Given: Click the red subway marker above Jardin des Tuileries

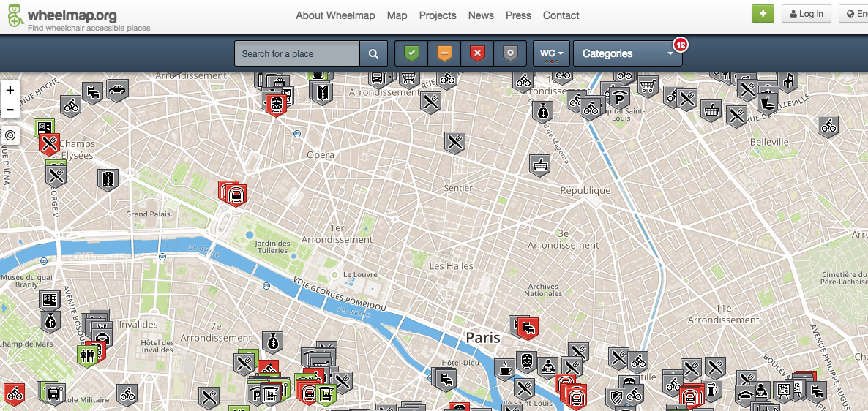Looking at the screenshot, I should pos(236,195).
